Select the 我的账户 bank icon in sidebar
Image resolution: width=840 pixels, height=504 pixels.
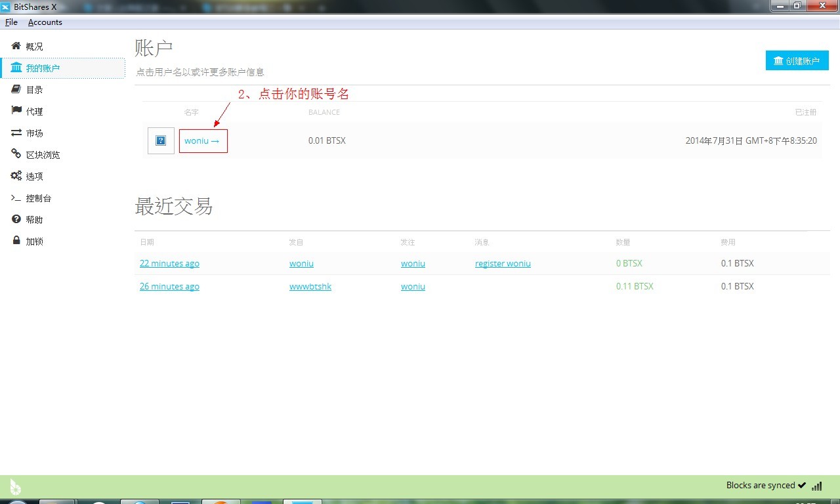pos(16,68)
